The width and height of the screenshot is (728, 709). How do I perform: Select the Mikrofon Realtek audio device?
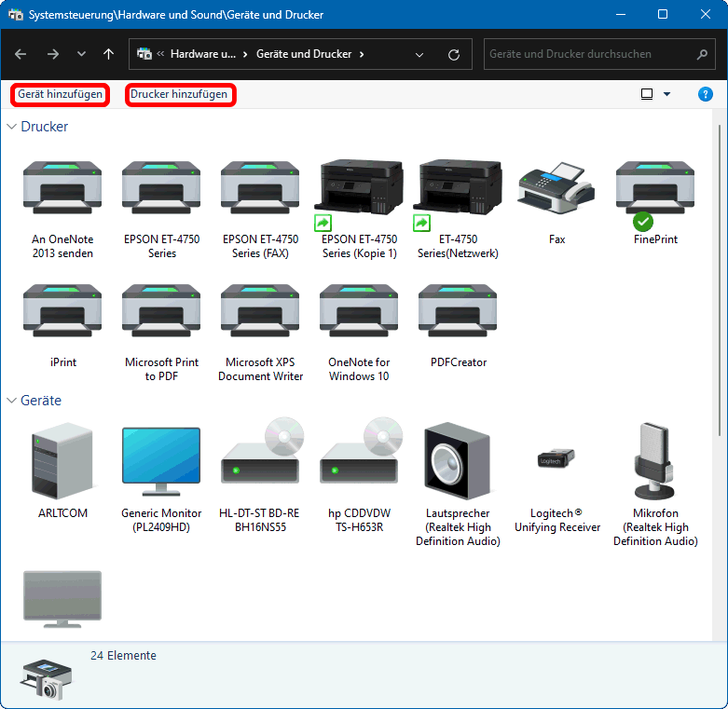[x=655, y=463]
